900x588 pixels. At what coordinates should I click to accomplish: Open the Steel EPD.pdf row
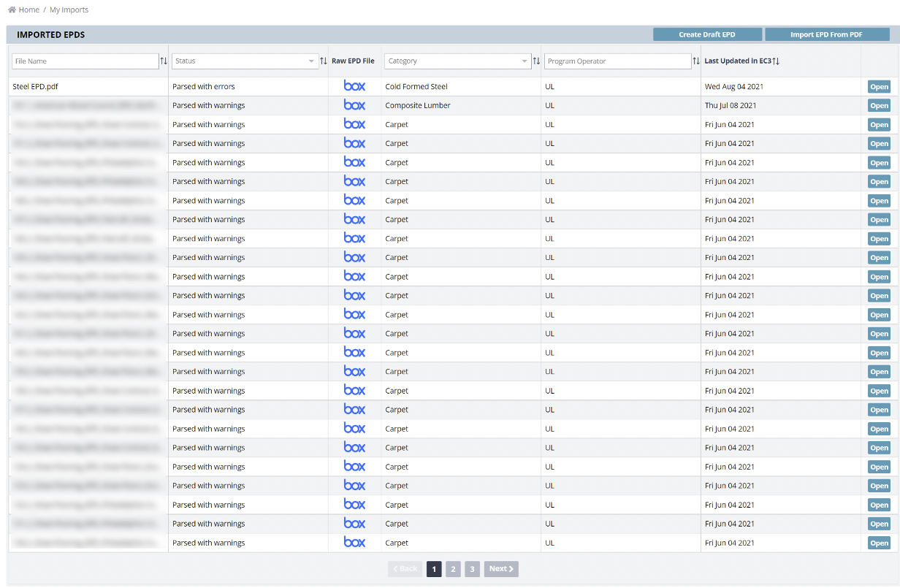(879, 87)
